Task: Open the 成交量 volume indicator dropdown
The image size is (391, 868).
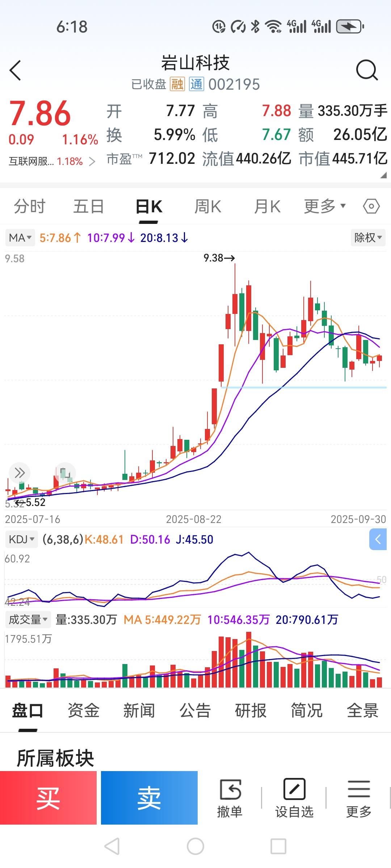Action: click(28, 620)
